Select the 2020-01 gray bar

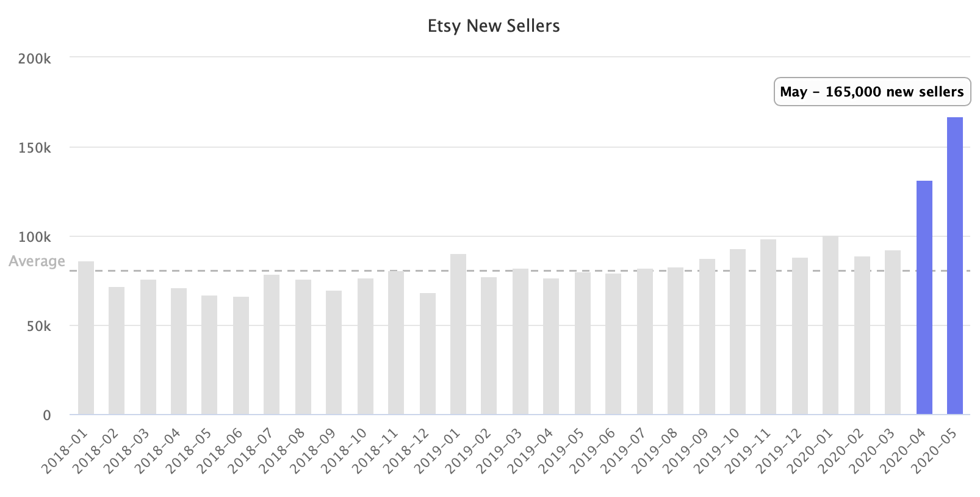(830, 325)
